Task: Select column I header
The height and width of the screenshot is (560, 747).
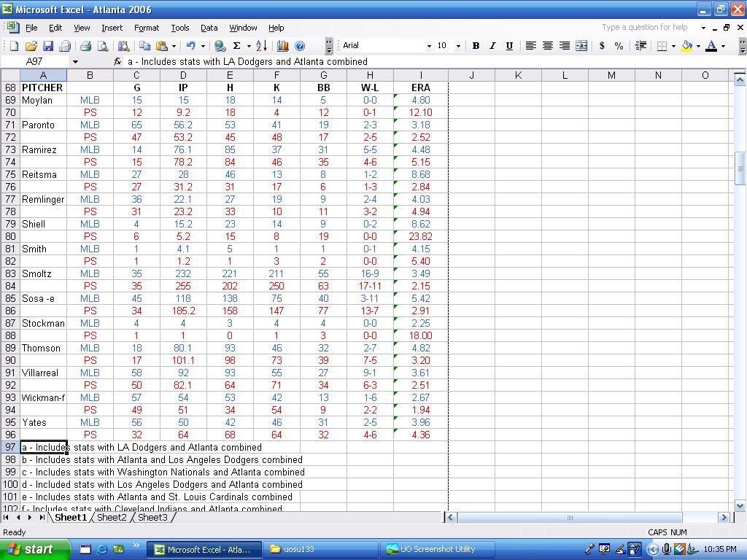Action: click(421, 75)
